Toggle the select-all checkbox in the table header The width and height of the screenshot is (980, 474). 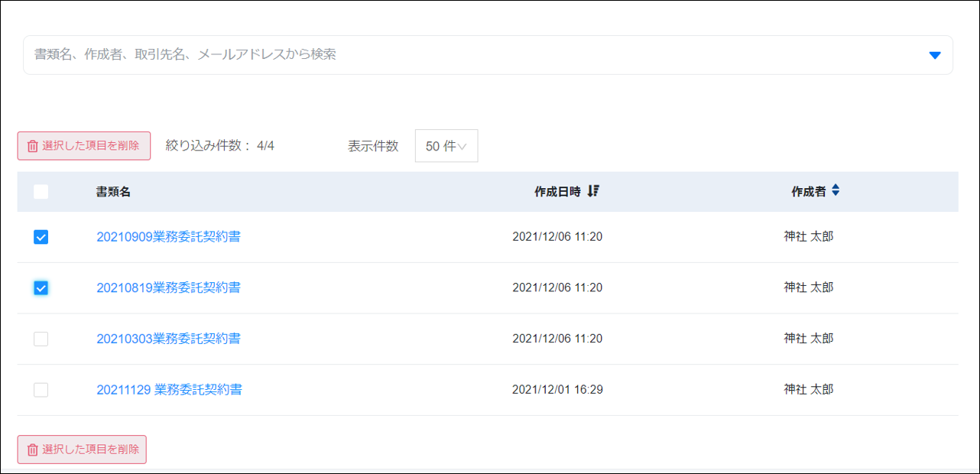41,192
